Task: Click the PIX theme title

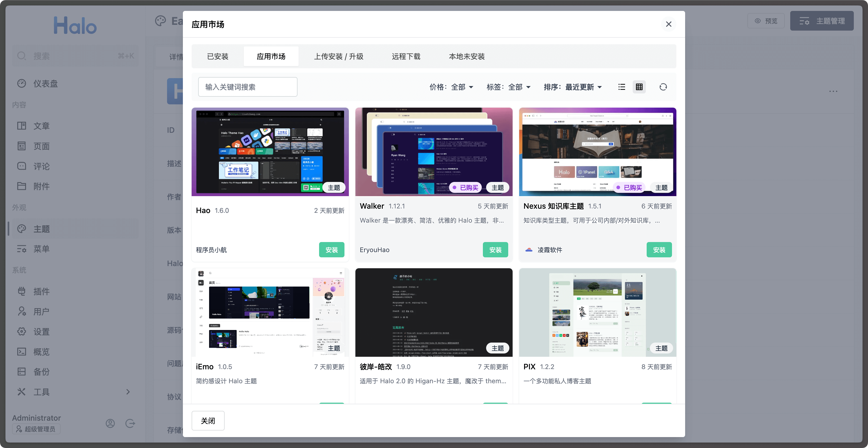Action: 529,367
